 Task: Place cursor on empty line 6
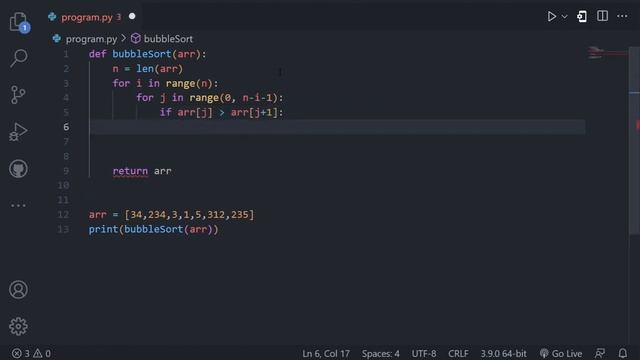coord(337,127)
